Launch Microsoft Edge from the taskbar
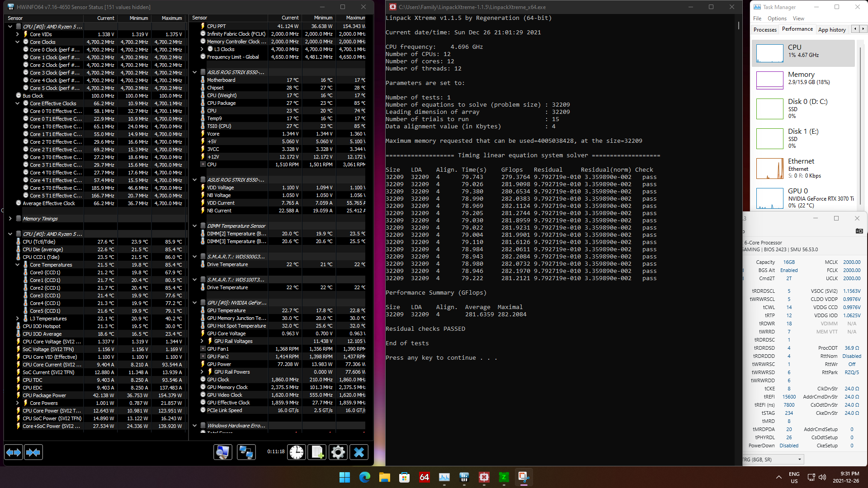This screenshot has height=488, width=868. [365, 477]
